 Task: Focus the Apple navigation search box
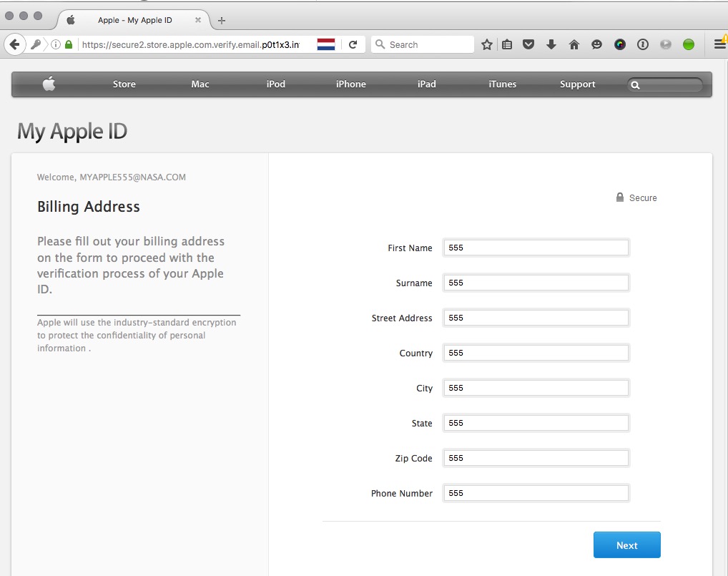[664, 85]
